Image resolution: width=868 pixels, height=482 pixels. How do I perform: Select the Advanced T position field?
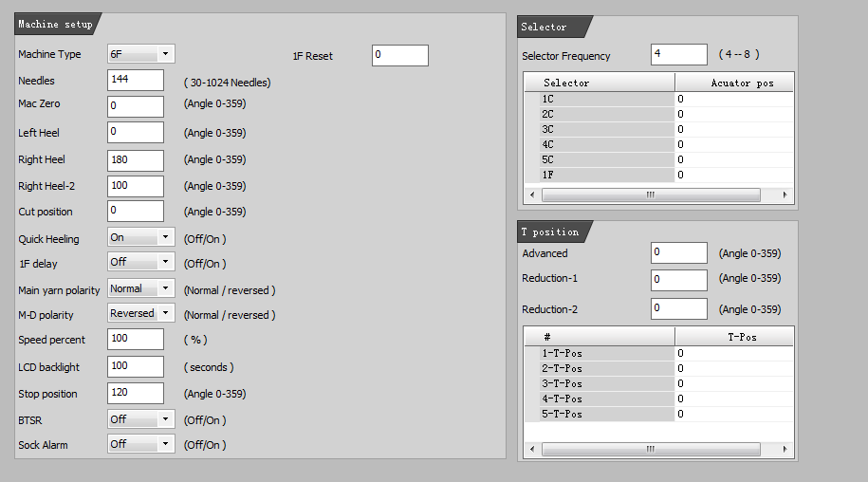coord(679,253)
